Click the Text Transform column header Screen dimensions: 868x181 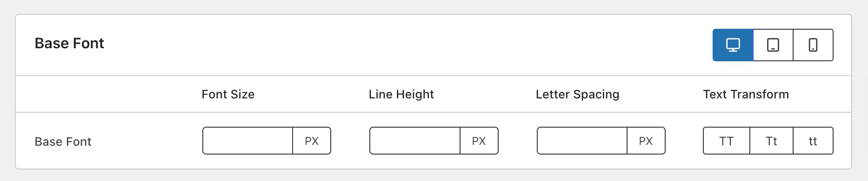(746, 94)
